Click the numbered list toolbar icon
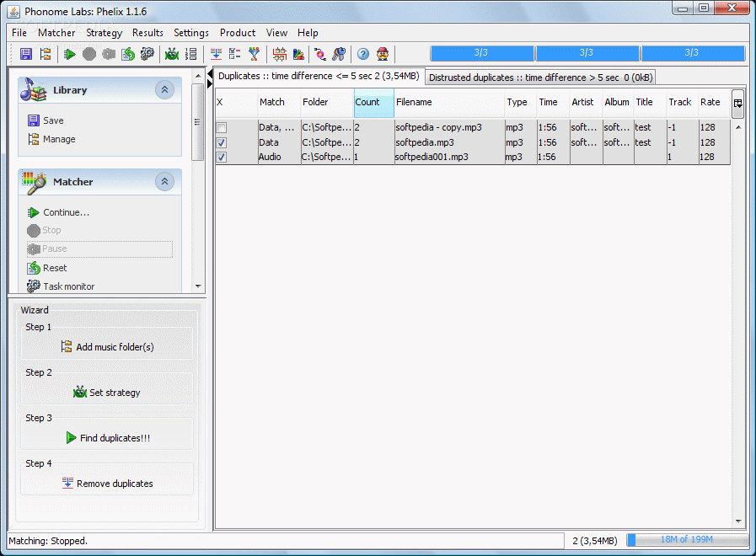Image resolution: width=756 pixels, height=556 pixels. click(191, 54)
